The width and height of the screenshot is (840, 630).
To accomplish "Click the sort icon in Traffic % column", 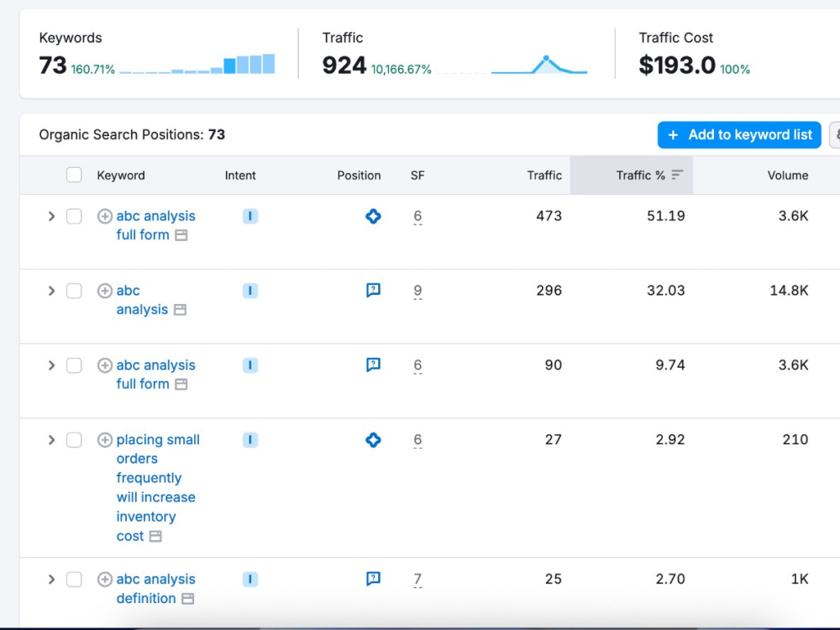I will [677, 175].
